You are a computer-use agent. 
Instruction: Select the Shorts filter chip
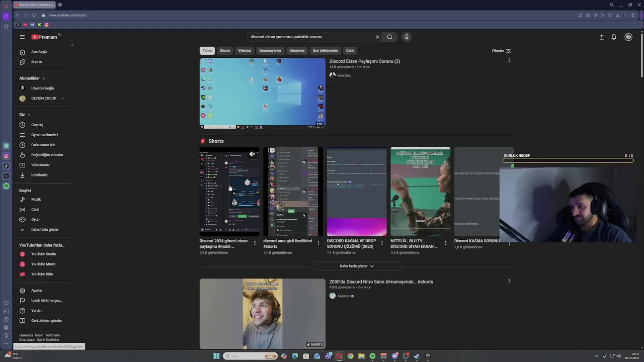pyautogui.click(x=225, y=51)
